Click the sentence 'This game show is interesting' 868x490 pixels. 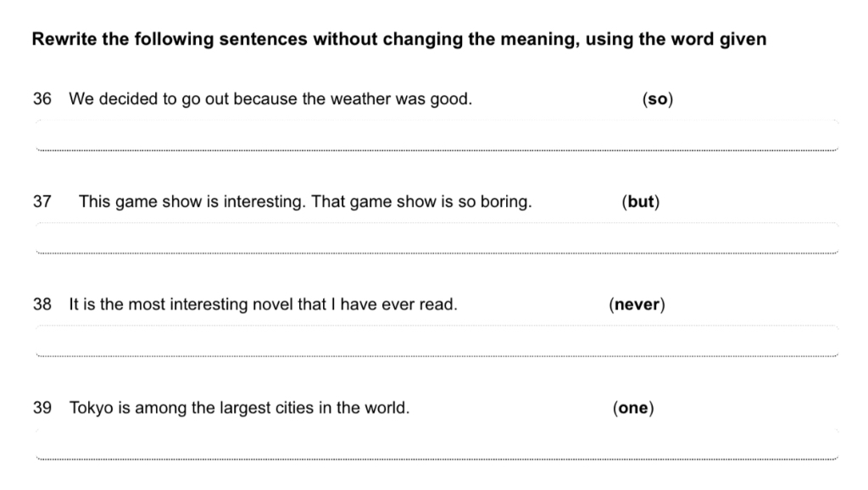point(192,202)
